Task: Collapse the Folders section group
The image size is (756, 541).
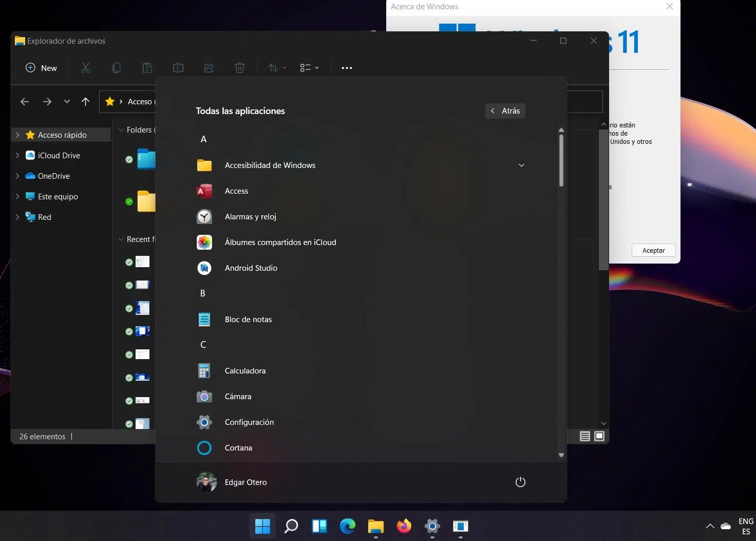Action: point(121,130)
